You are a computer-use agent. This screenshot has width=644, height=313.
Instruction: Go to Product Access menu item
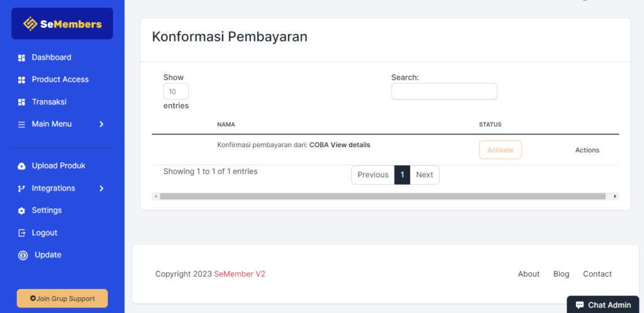(x=60, y=80)
